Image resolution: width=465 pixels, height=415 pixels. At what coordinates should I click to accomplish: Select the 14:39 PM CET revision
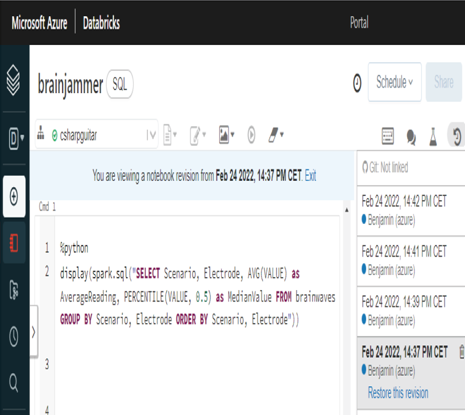pos(411,312)
